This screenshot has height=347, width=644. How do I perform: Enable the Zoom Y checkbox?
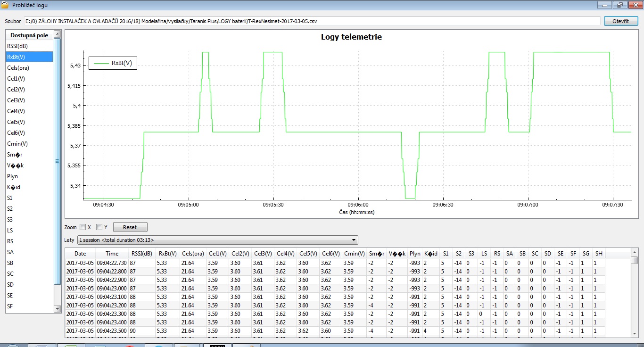pyautogui.click(x=99, y=227)
